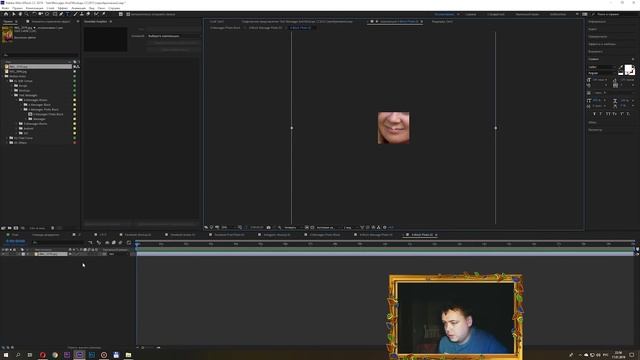Collapse the Text Messages folder

(x=12, y=95)
